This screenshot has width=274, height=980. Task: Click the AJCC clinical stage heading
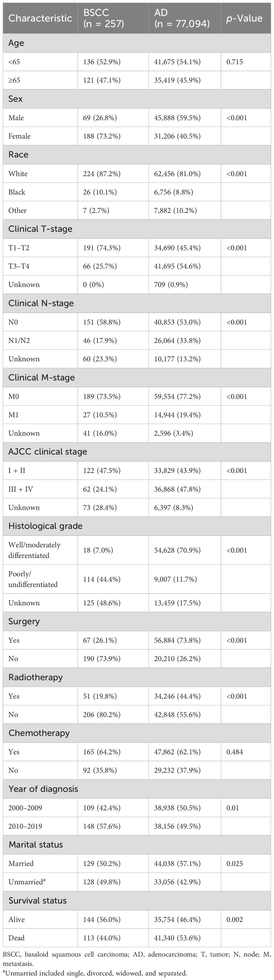(x=48, y=452)
